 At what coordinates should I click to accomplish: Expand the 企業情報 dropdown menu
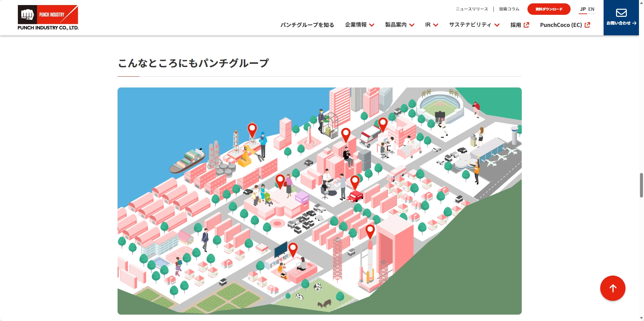tap(356, 25)
